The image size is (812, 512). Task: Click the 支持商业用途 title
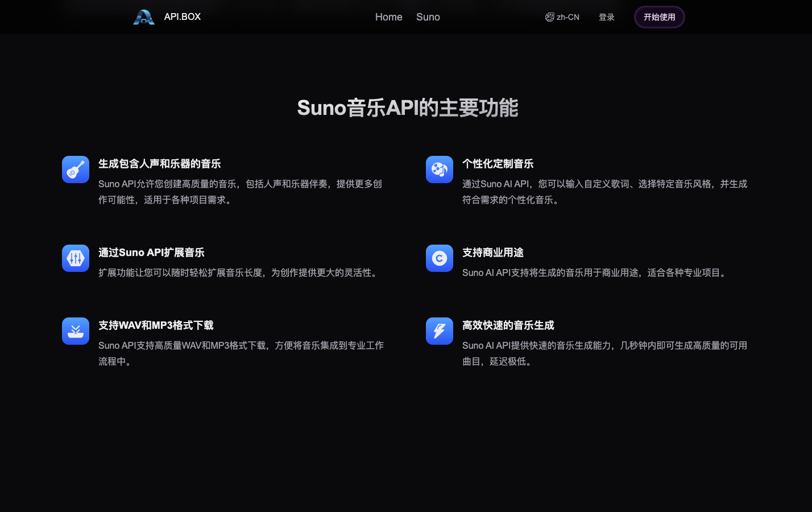point(493,253)
